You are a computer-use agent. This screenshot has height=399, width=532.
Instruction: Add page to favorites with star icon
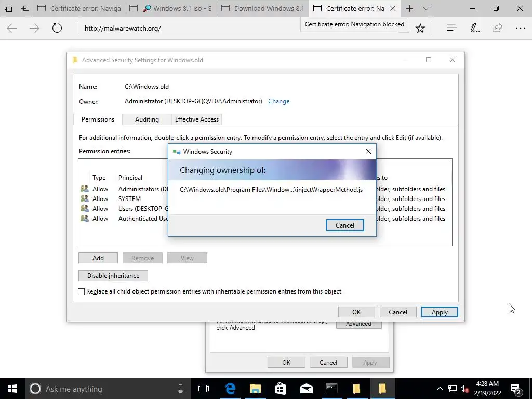420,28
